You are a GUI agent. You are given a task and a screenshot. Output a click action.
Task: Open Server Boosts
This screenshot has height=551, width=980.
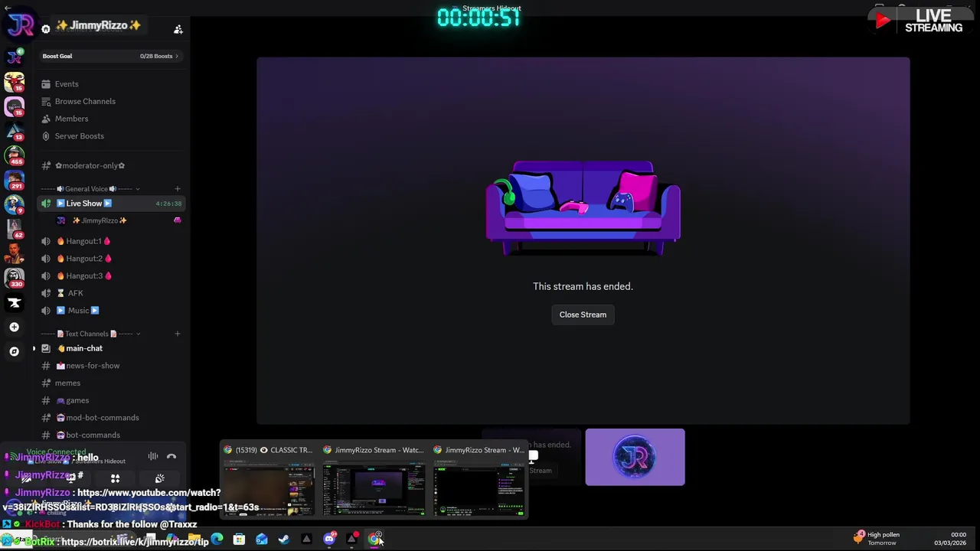(110, 136)
